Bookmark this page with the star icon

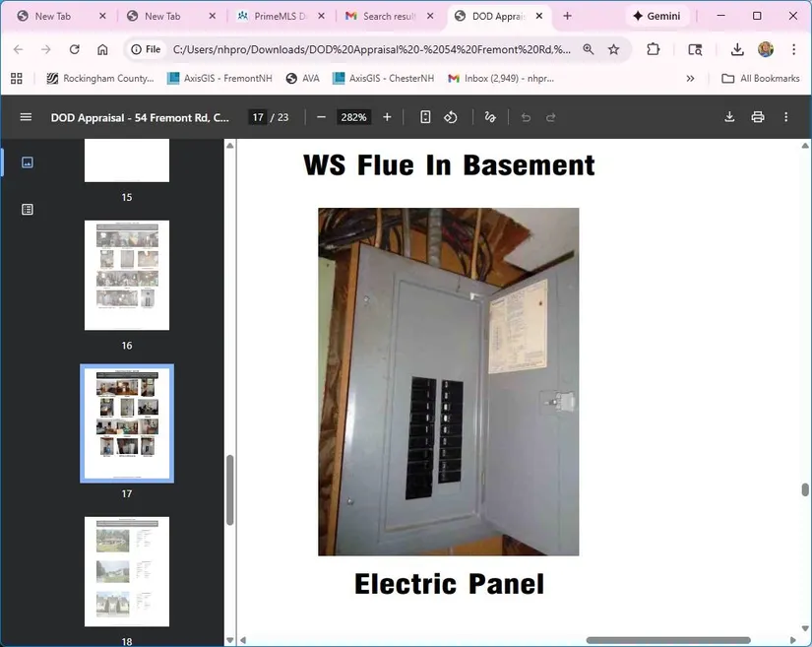coord(614,49)
